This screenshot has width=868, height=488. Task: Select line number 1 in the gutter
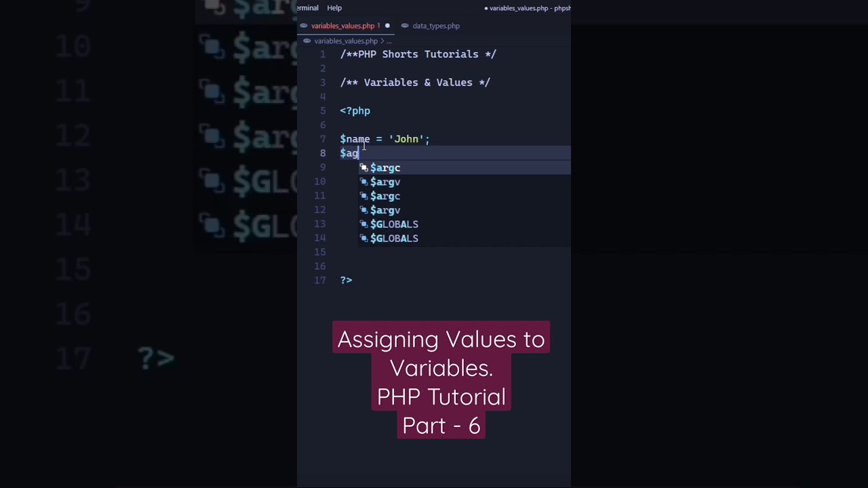click(323, 54)
